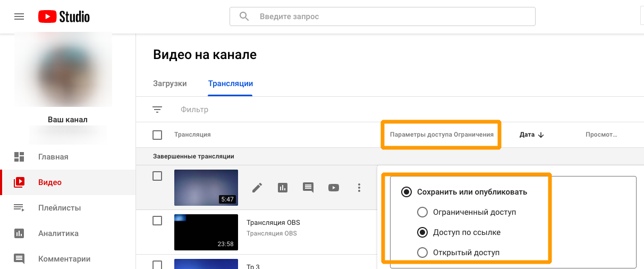Open comments icon for first video
Image resolution: width=644 pixels, height=269 pixels.
click(308, 187)
